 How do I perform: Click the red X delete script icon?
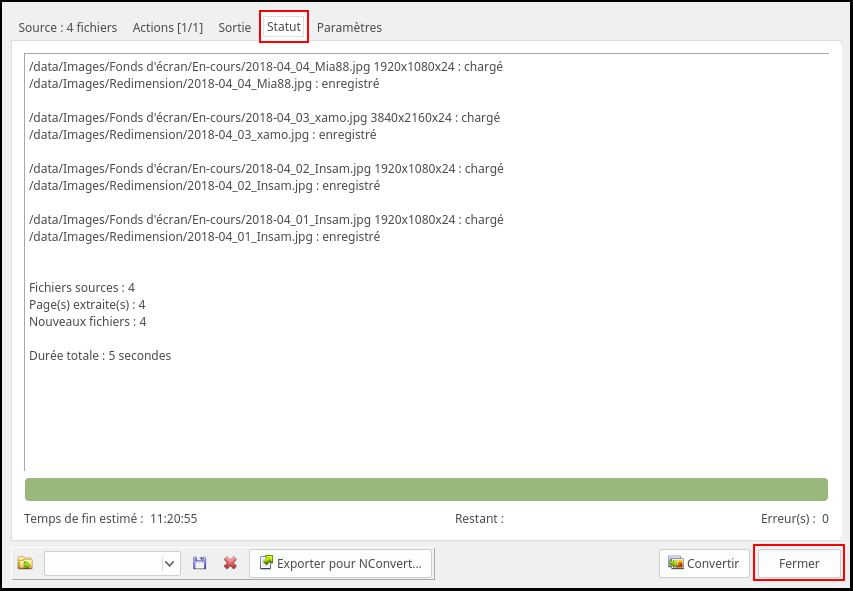click(x=230, y=563)
